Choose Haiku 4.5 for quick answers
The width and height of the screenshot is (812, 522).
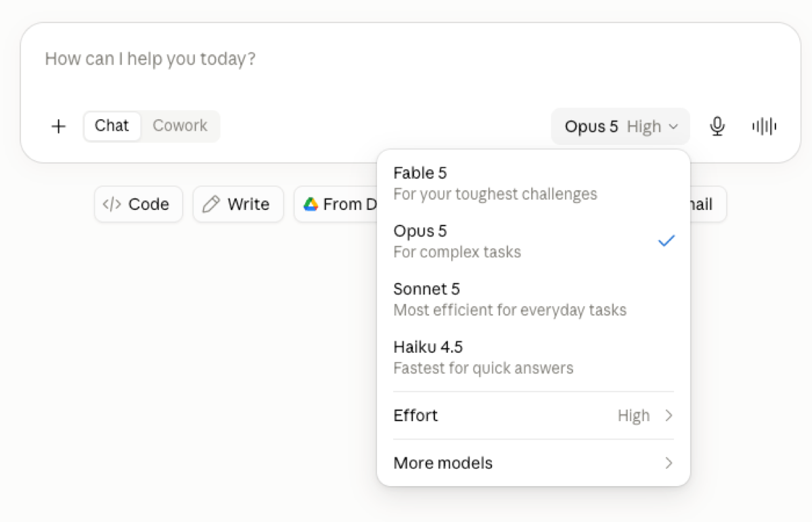(533, 357)
